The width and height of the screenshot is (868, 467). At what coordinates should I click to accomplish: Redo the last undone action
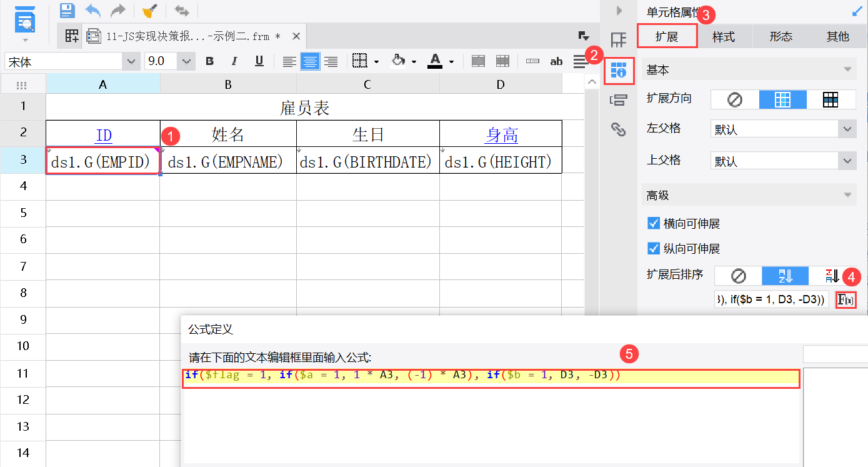(117, 10)
